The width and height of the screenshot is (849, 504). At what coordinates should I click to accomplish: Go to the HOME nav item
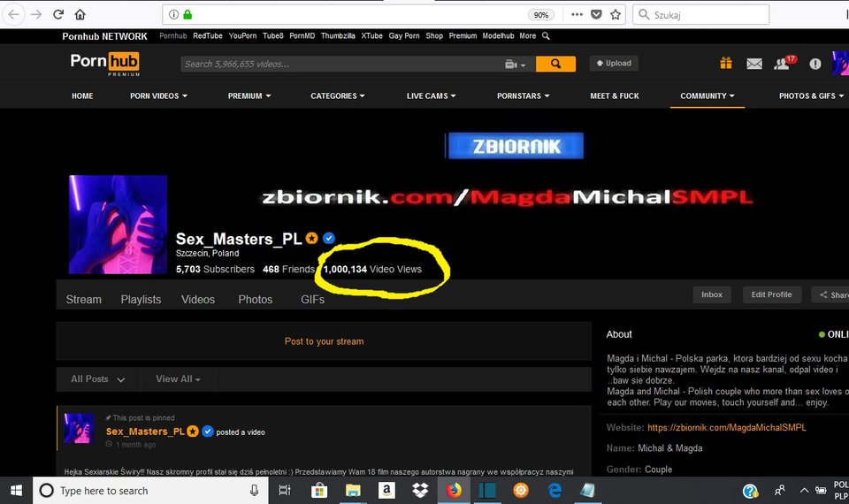point(82,95)
